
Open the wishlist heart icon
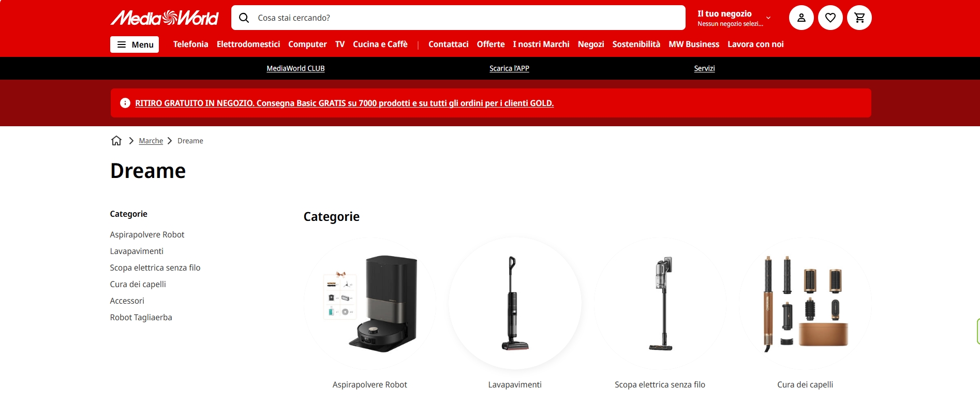tap(830, 18)
